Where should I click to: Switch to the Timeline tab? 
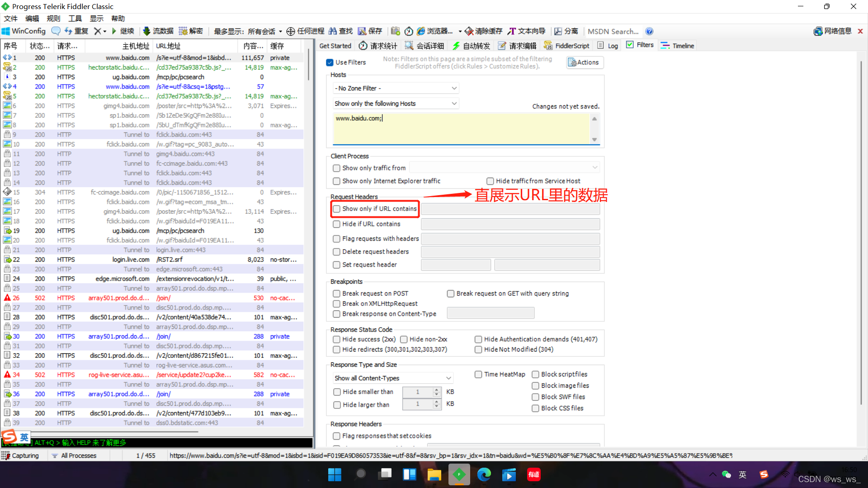[677, 46]
